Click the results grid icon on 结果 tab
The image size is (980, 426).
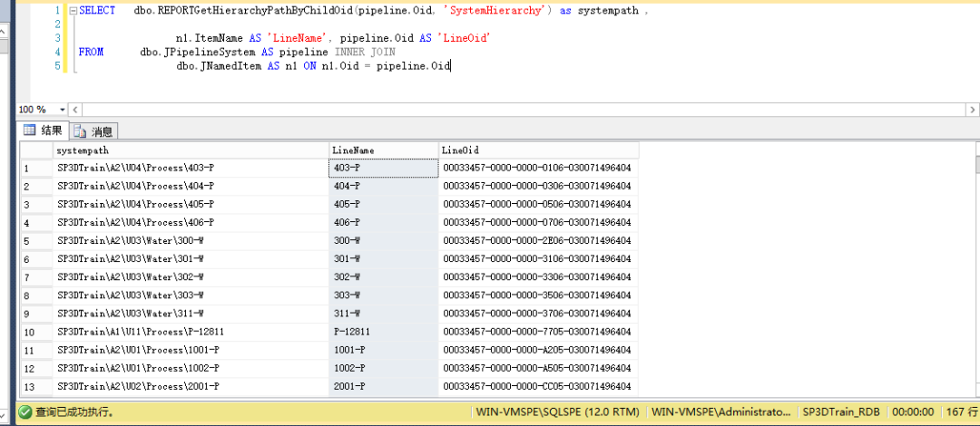coord(29,130)
